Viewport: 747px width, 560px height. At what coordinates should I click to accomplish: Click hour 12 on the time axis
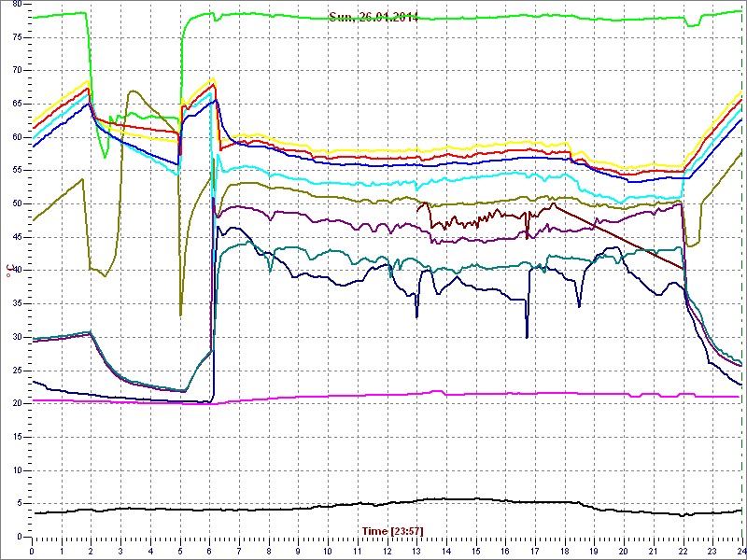click(x=387, y=550)
